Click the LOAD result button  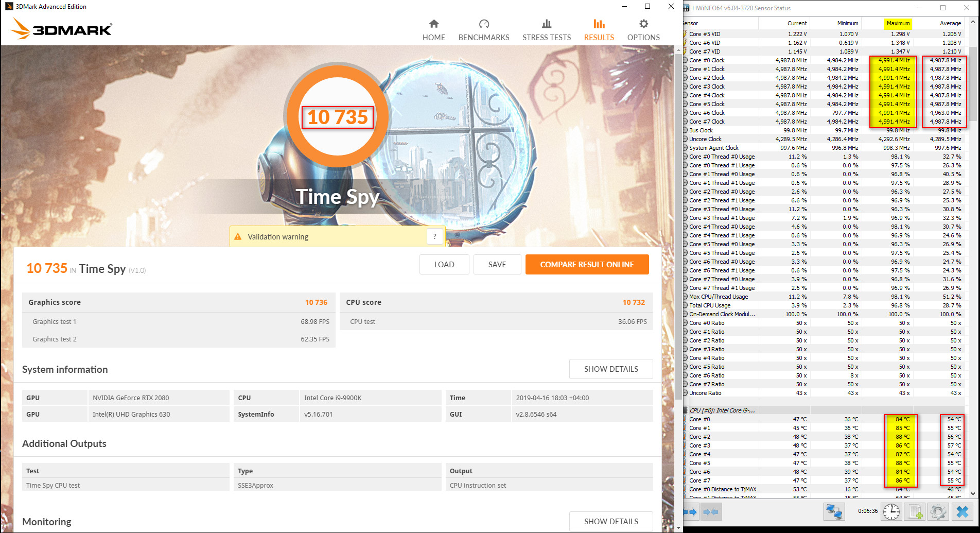[x=444, y=265]
